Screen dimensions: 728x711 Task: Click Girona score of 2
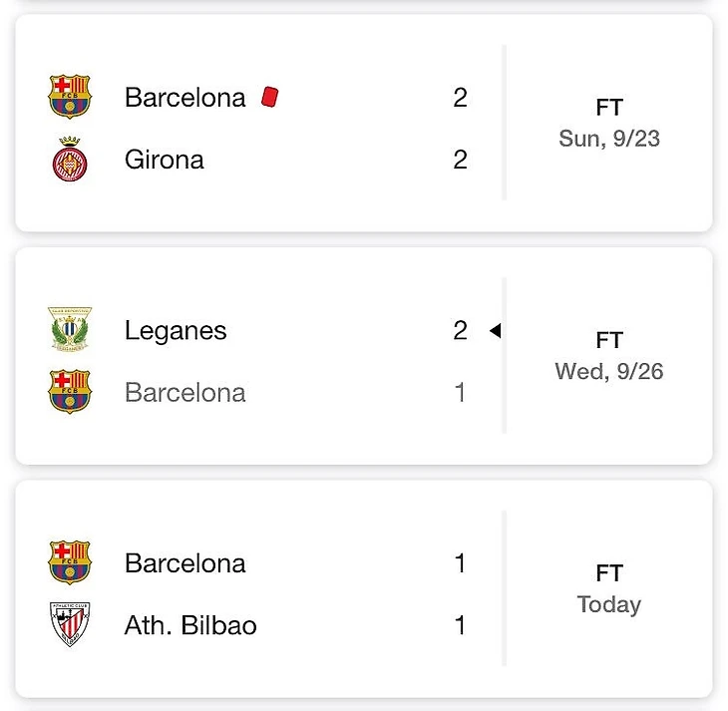460,160
